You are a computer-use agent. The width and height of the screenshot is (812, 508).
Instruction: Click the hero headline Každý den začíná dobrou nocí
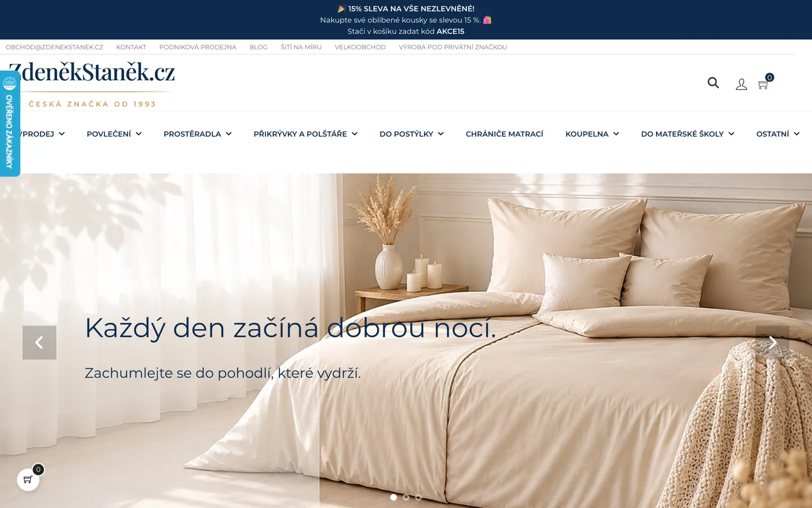pyautogui.click(x=291, y=328)
